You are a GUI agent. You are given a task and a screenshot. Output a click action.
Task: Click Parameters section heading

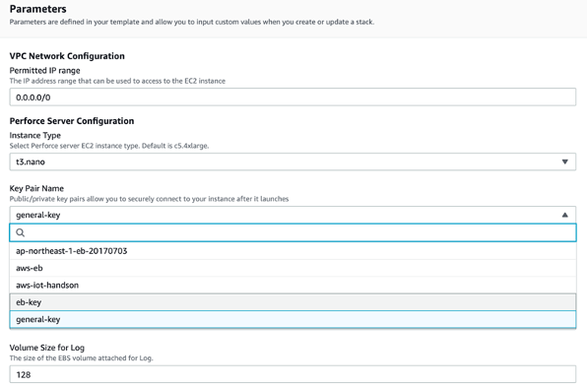click(x=37, y=9)
